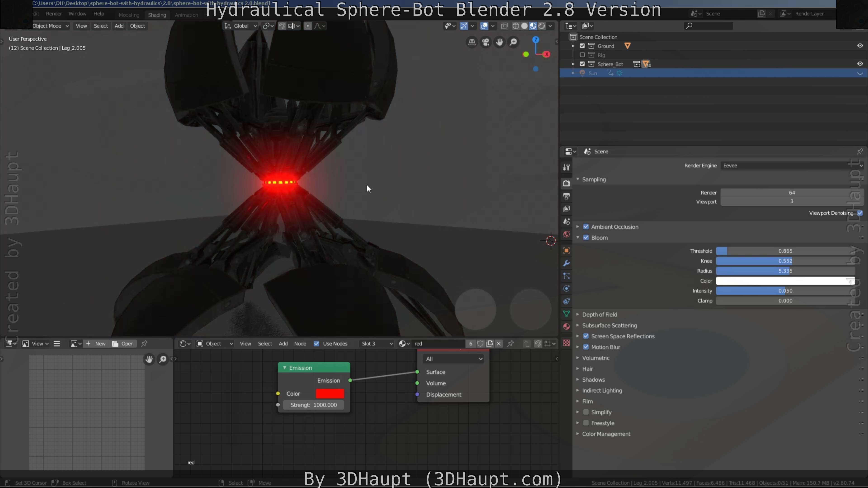Viewport: 868px width, 488px height.
Task: Toggle the Sphere_Bot collection checkbox
Action: 582,64
